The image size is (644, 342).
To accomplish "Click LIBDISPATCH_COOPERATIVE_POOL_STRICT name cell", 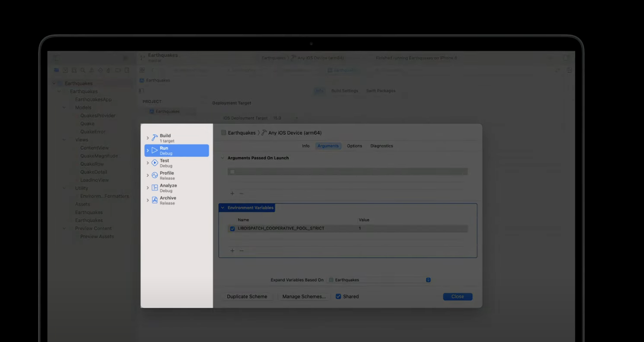I will click(281, 228).
